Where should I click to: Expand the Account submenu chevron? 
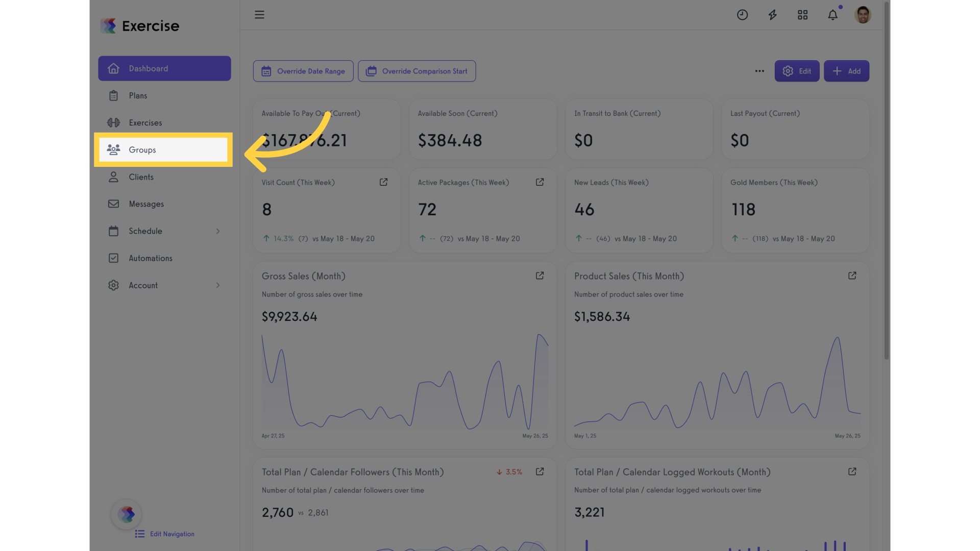pos(218,285)
